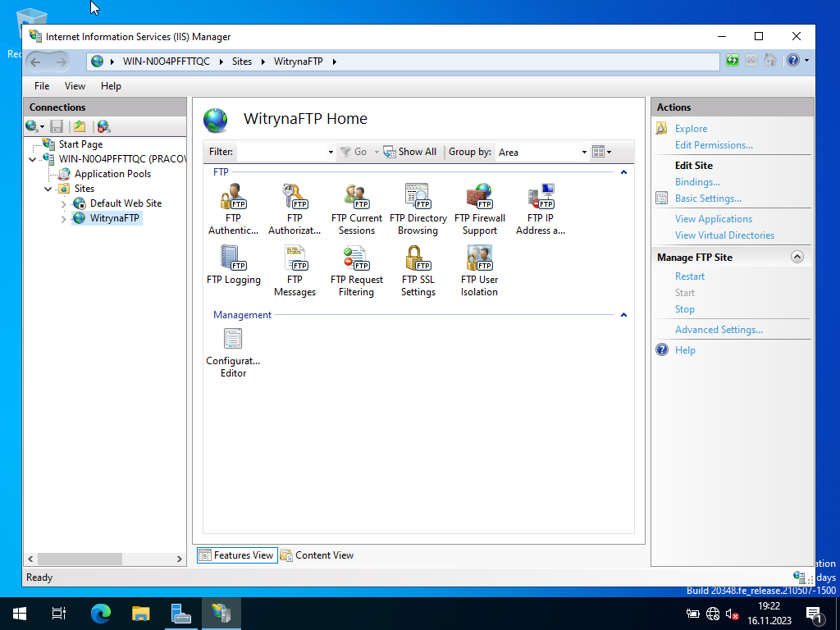840x630 pixels.
Task: Click the Save connections toolbar icon
Action: pyautogui.click(x=57, y=126)
